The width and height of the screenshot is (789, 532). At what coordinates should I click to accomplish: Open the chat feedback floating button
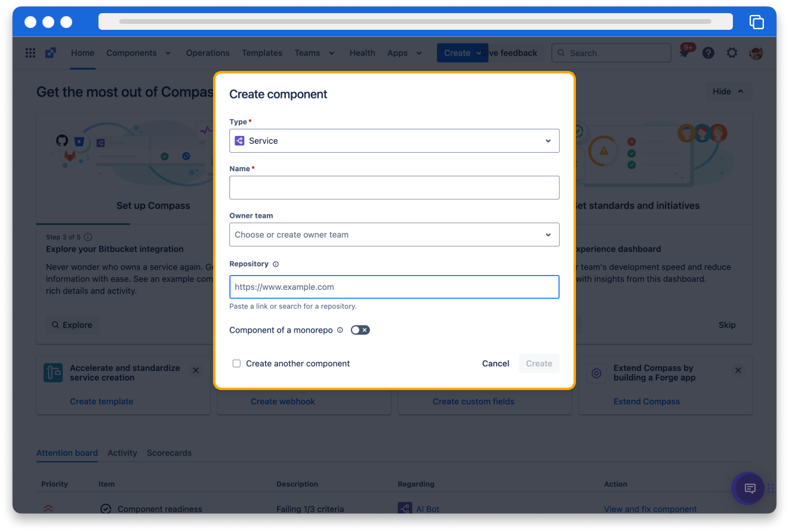[750, 488]
